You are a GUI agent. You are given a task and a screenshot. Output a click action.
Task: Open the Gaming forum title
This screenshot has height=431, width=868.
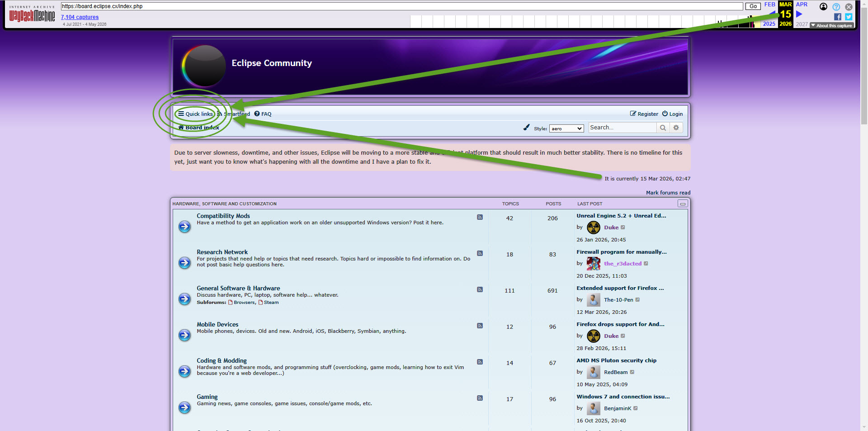pos(207,397)
